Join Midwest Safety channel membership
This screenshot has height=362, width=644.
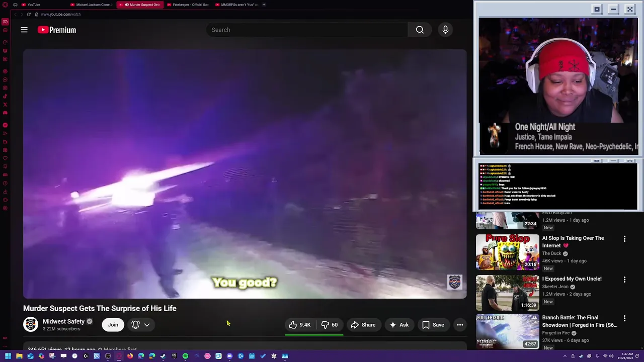tap(113, 325)
